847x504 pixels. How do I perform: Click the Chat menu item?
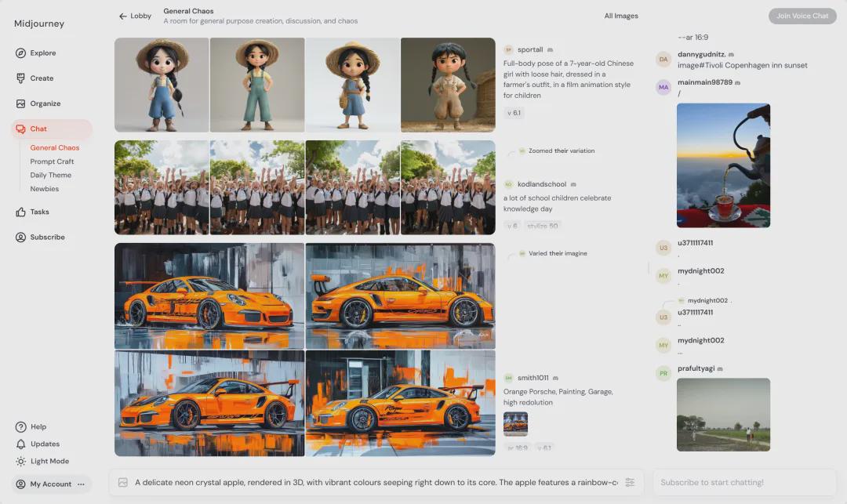(38, 129)
